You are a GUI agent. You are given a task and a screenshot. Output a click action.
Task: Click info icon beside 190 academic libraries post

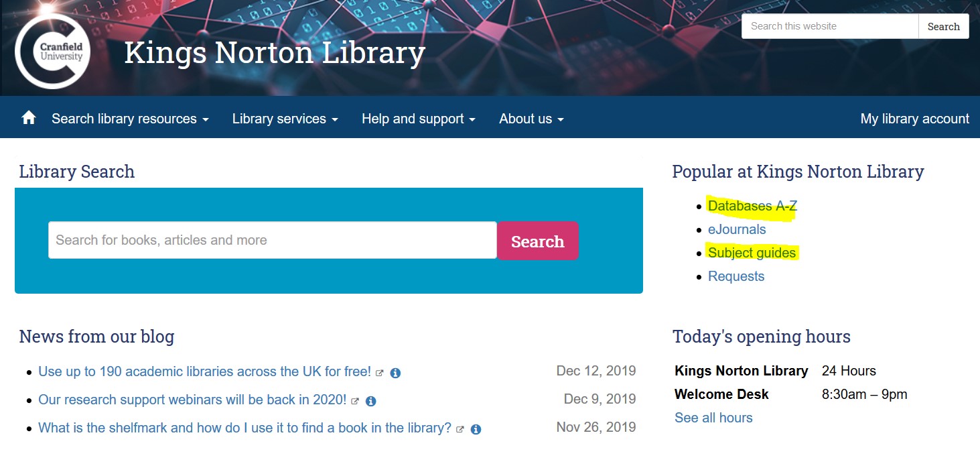coord(395,373)
